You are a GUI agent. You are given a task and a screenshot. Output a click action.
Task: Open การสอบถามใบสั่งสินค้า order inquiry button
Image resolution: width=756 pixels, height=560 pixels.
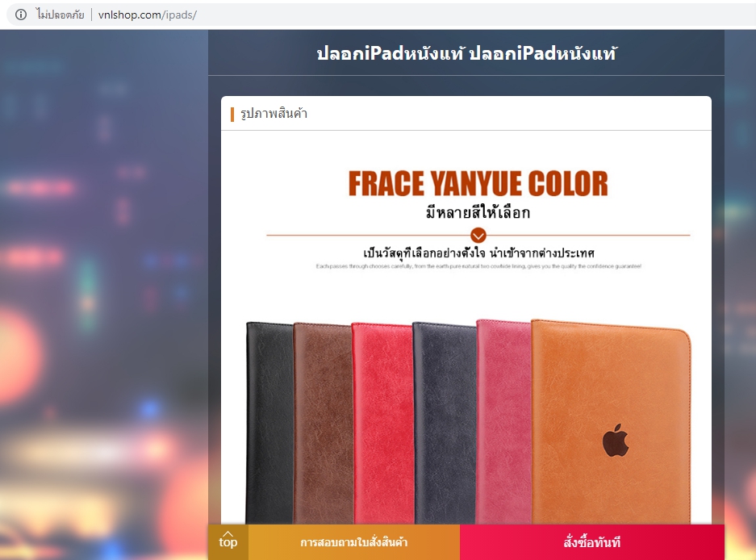coord(354,542)
